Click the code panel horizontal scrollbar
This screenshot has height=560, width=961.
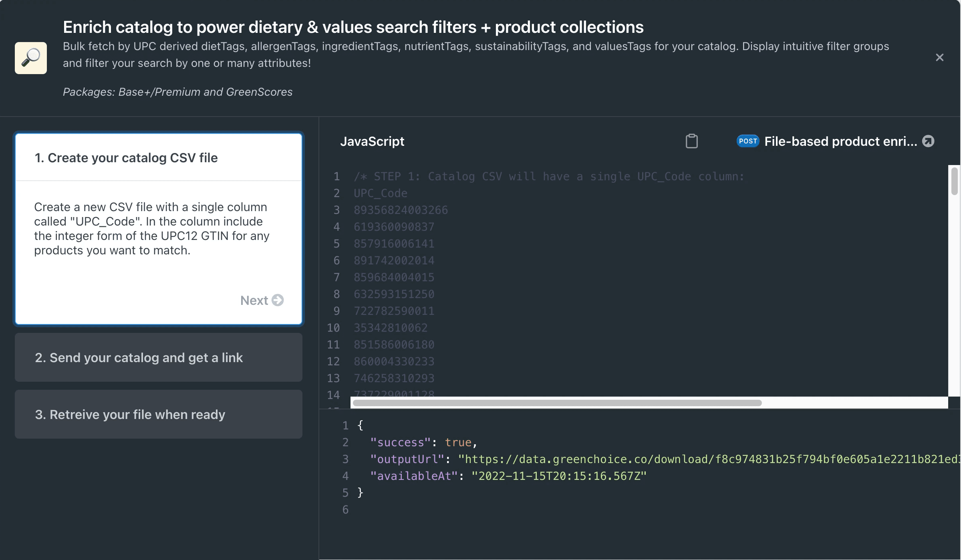[x=557, y=403]
